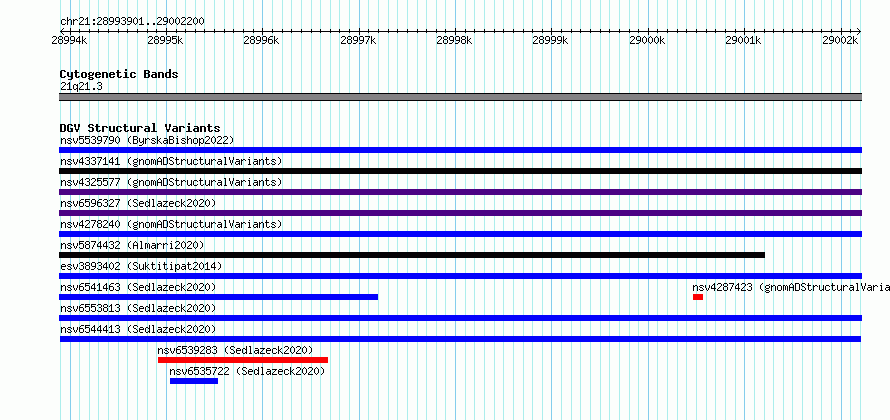This screenshot has height=420, width=890.
Task: Click the nsv4325577 (gnomADStructuralVariants) label
Action: (171, 182)
